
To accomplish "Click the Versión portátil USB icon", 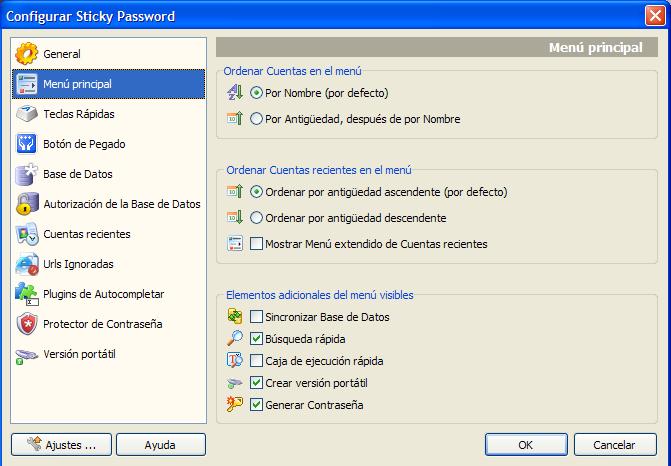I will 27,355.
